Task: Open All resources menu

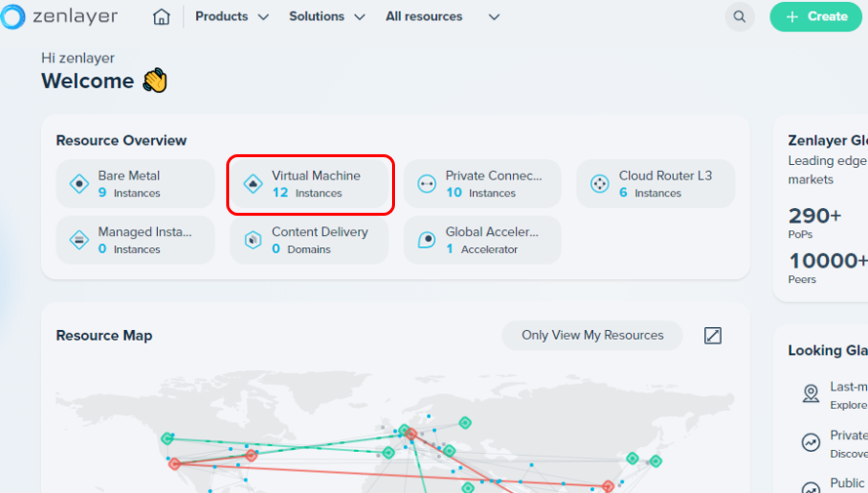Action: point(424,17)
